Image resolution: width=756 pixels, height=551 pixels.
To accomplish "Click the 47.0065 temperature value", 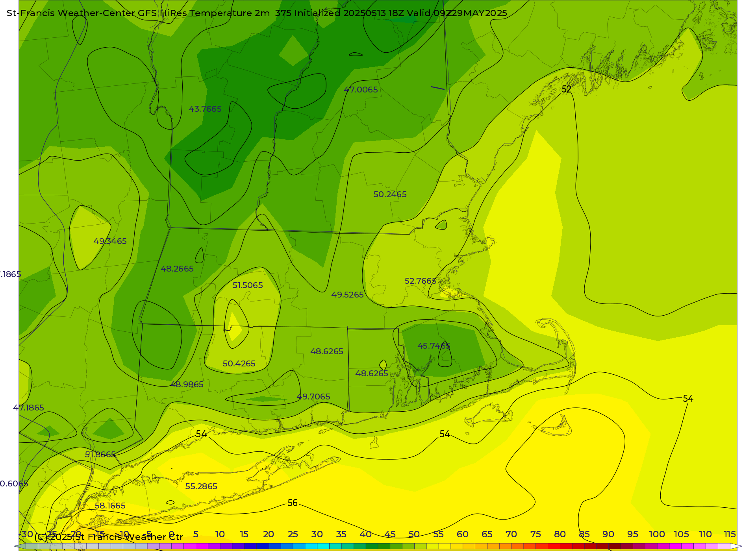I will pyautogui.click(x=361, y=90).
